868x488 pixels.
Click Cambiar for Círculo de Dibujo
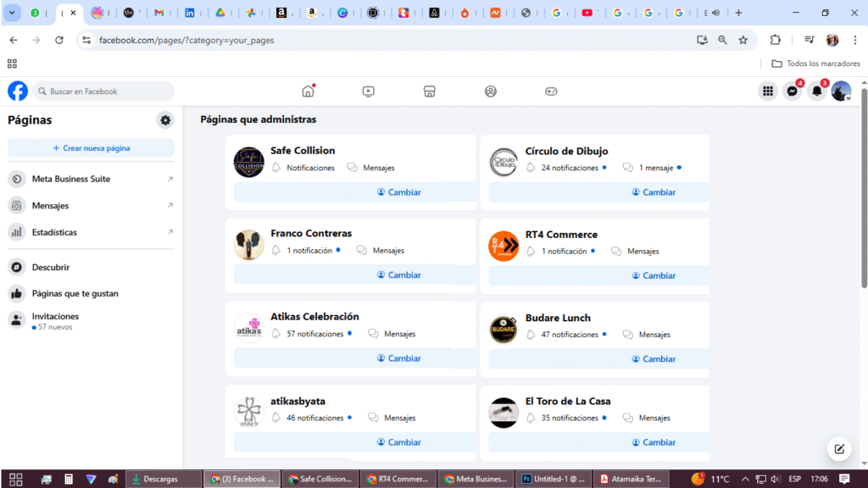[598, 192]
